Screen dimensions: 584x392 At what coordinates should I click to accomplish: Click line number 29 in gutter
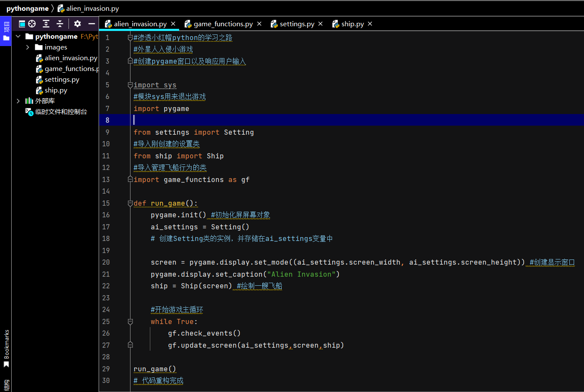tap(106, 369)
